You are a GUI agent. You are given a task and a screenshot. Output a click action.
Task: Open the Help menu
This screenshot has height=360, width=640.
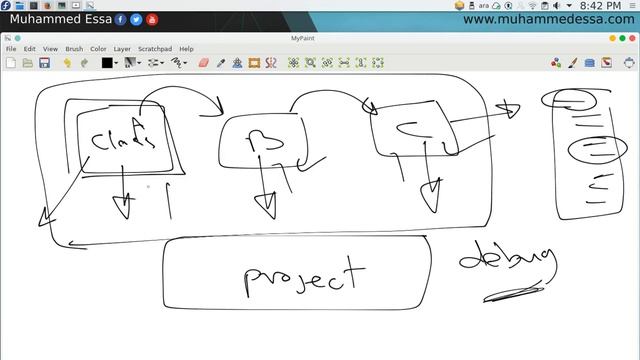(186, 49)
